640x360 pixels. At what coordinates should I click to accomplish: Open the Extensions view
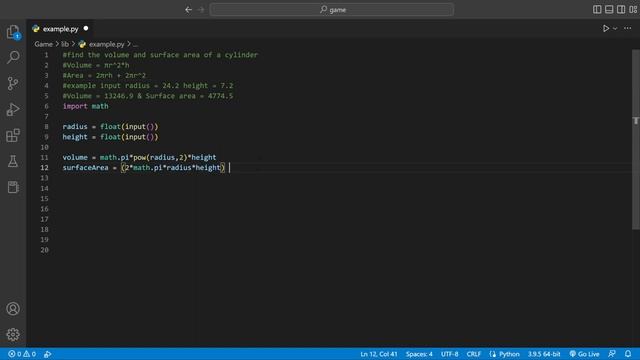click(x=13, y=135)
